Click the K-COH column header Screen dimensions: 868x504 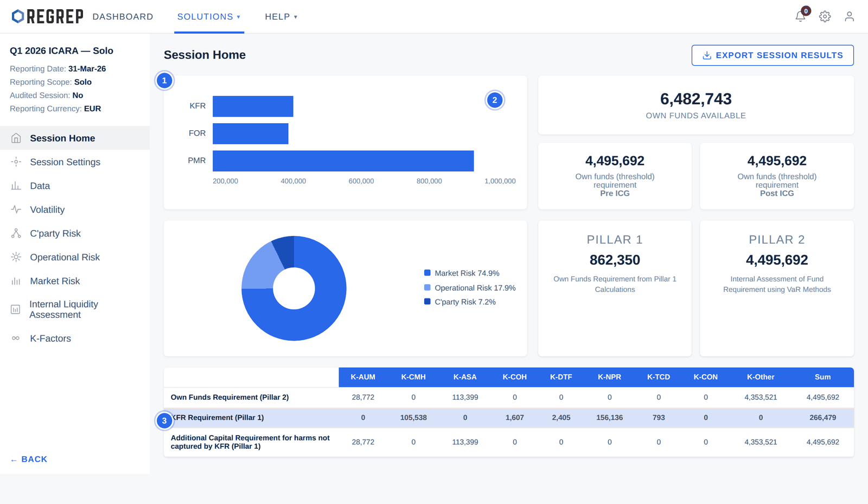[515, 377]
